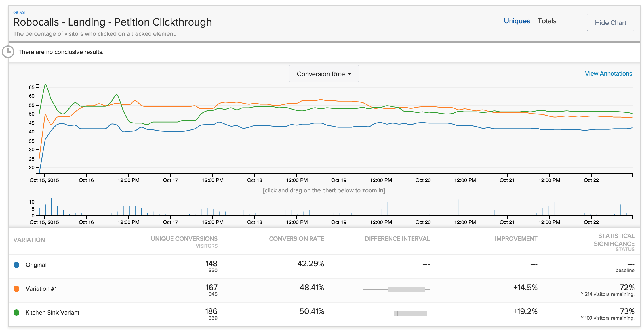This screenshot has width=644, height=331.
Task: Click the blue Original variation dot
Action: coord(16,265)
